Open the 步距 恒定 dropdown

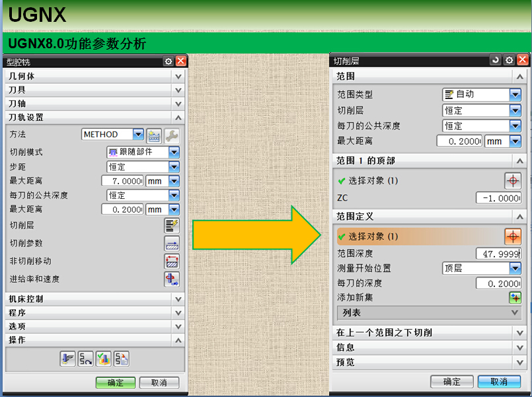(174, 167)
